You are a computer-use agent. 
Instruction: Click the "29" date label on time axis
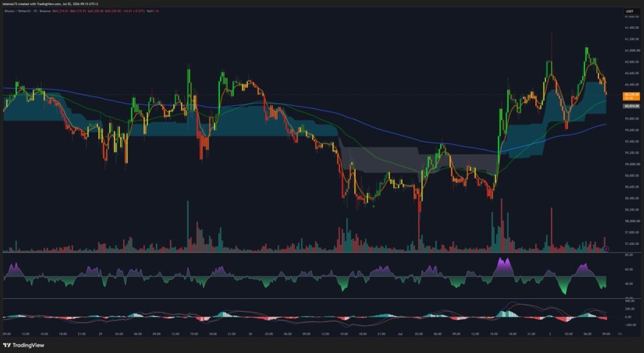(x=100, y=334)
